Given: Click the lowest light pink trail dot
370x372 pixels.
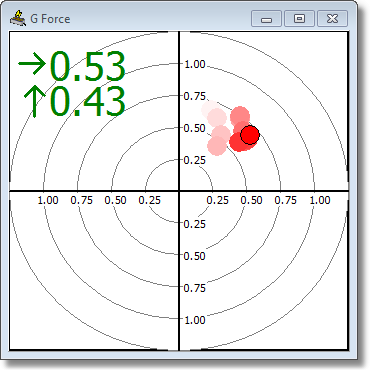Looking at the screenshot, I should 217,146.
